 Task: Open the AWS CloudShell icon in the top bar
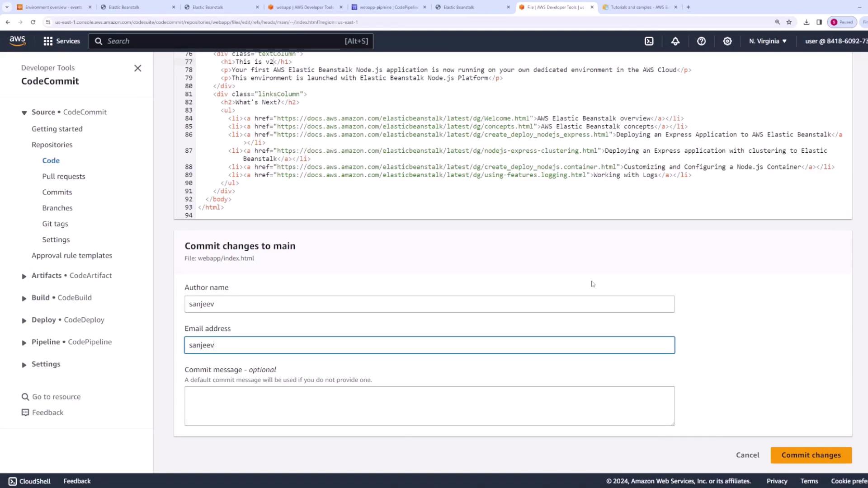649,41
